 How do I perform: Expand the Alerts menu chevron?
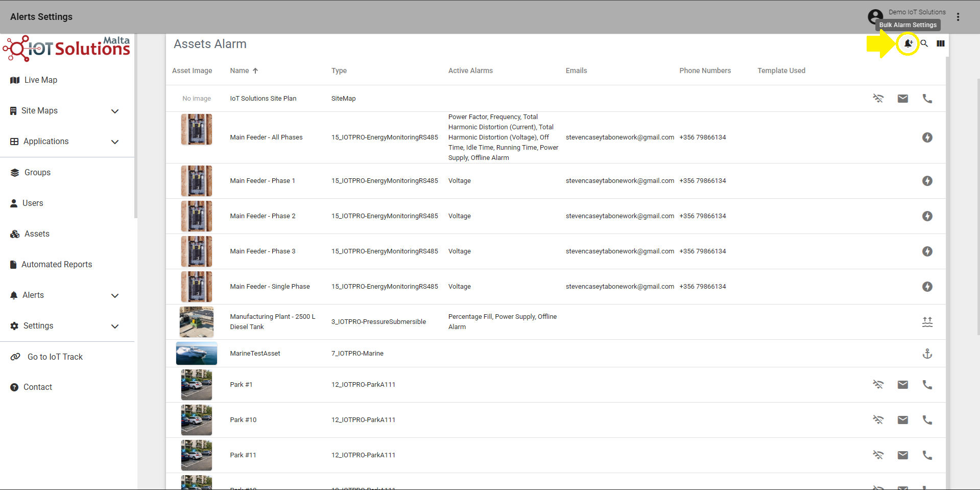[x=115, y=296]
